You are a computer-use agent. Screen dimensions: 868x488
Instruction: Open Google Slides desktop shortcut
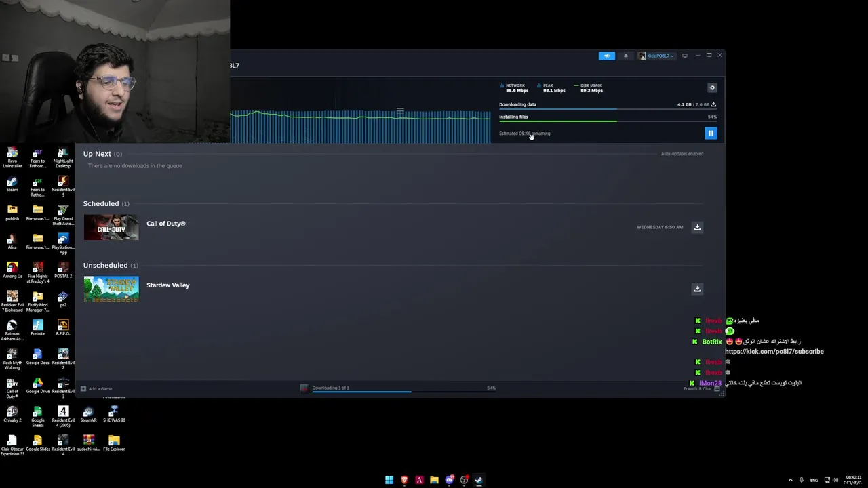point(38,443)
